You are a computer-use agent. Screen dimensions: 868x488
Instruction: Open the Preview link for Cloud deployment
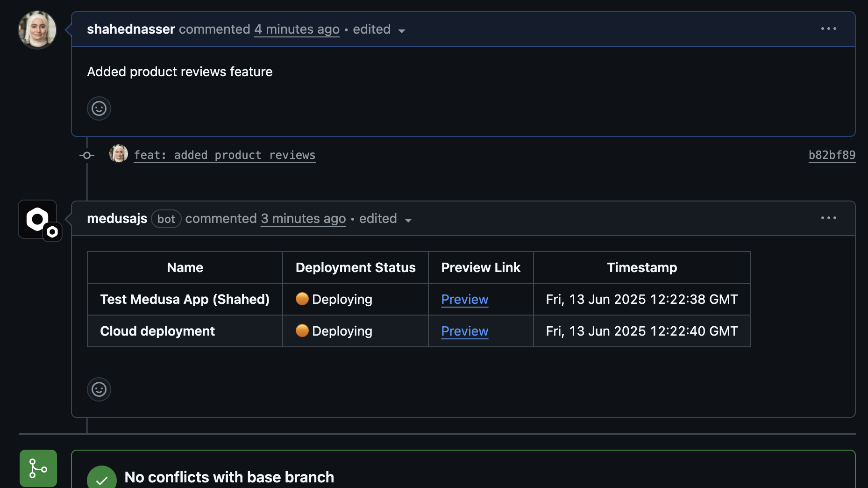[x=464, y=331]
